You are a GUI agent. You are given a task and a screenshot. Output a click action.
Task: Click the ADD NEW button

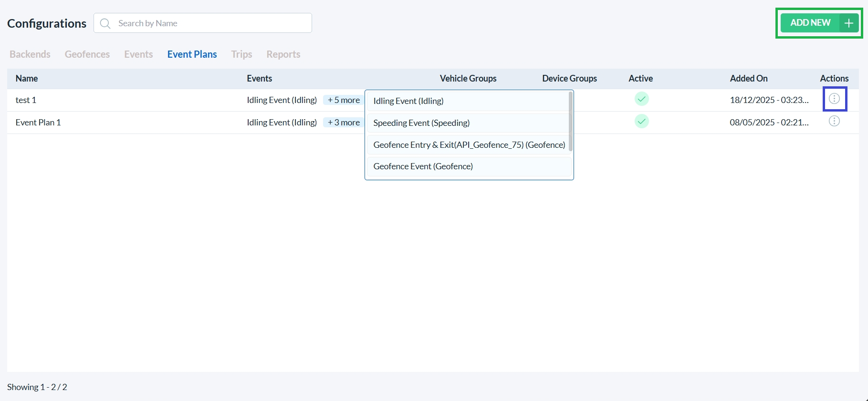811,23
